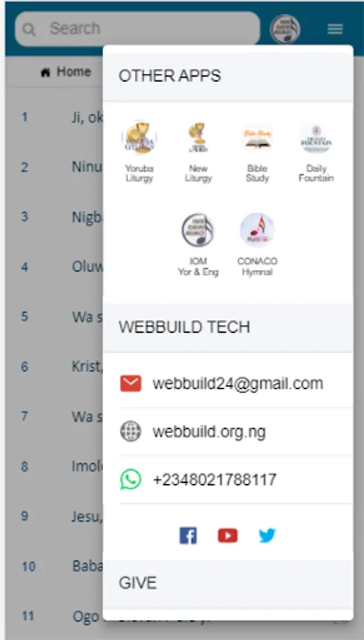Open the Twitter profile icon
364x640 pixels.
[x=267, y=535]
